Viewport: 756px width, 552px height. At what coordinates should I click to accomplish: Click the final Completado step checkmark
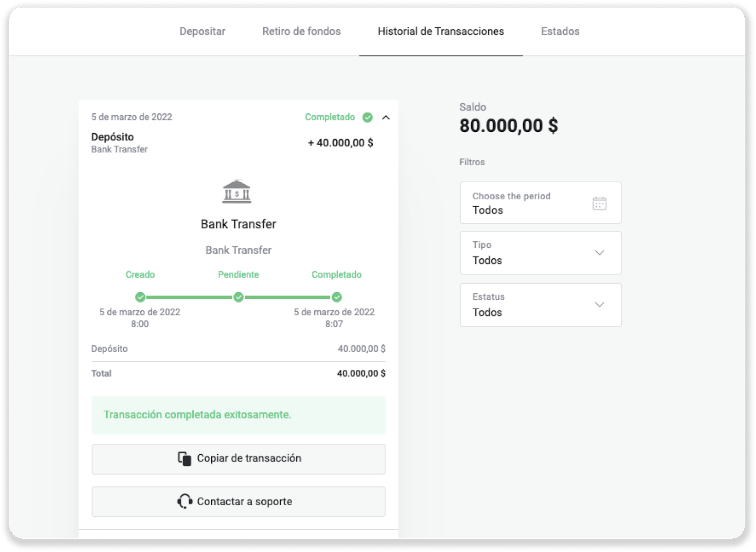pos(336,297)
